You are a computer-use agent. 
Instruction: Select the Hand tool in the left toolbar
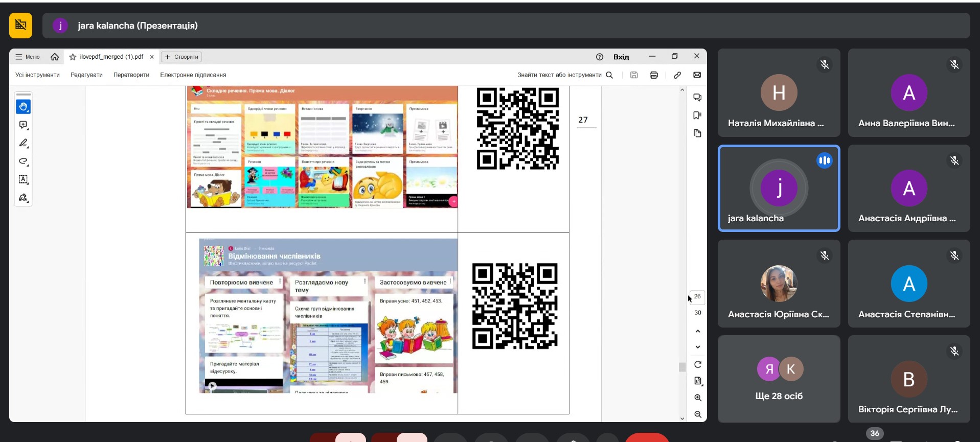24,107
